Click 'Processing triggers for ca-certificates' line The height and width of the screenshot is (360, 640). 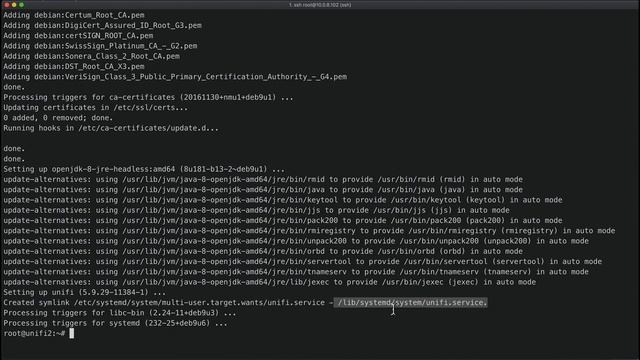[148, 97]
